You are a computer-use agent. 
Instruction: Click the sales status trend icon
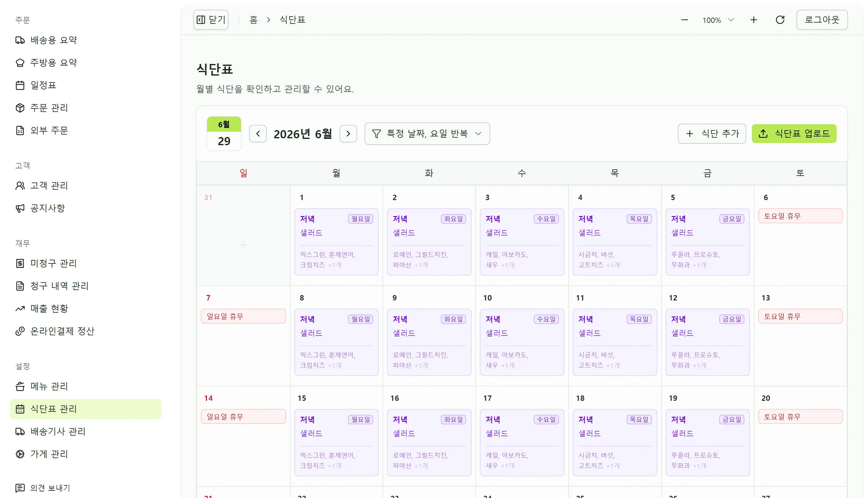20,309
